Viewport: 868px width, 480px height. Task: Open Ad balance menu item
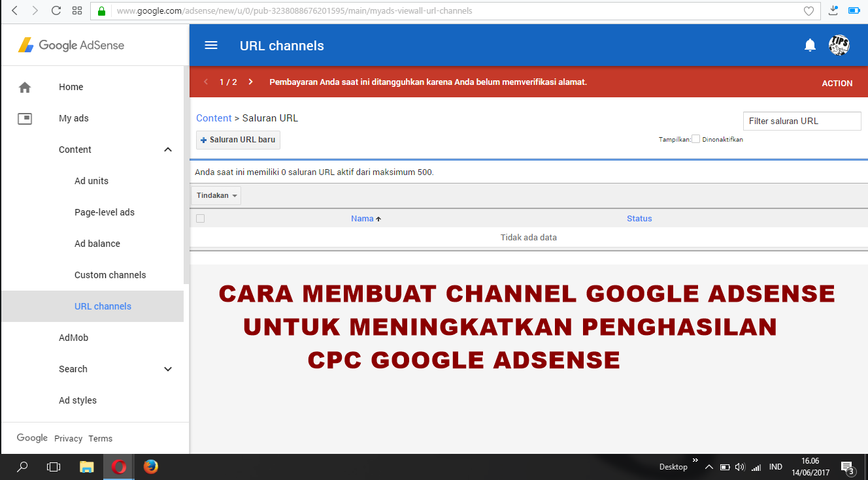(x=97, y=244)
